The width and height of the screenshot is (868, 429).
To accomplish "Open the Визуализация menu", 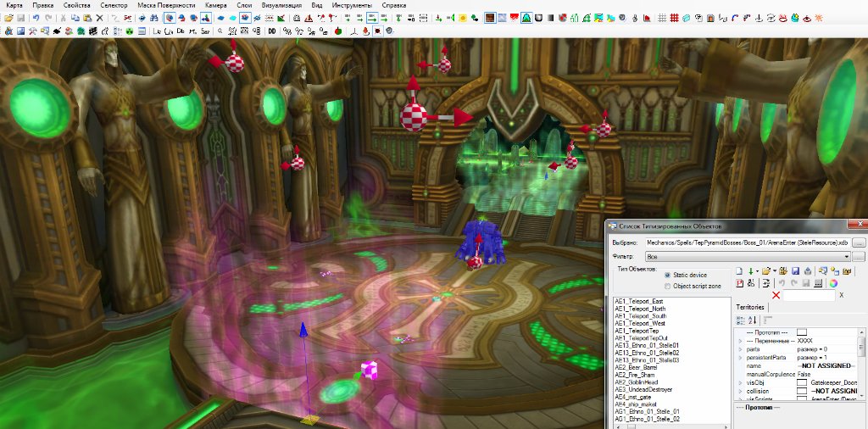I will (281, 5).
